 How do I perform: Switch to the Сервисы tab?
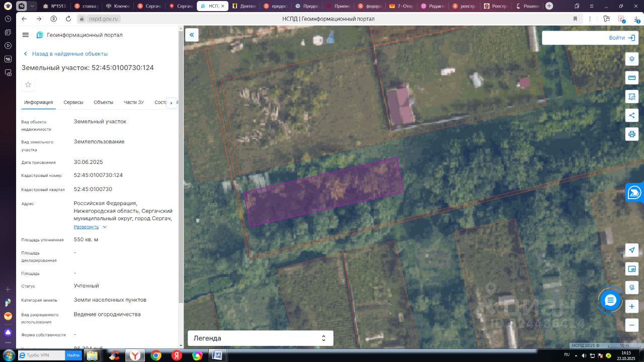coord(73,103)
